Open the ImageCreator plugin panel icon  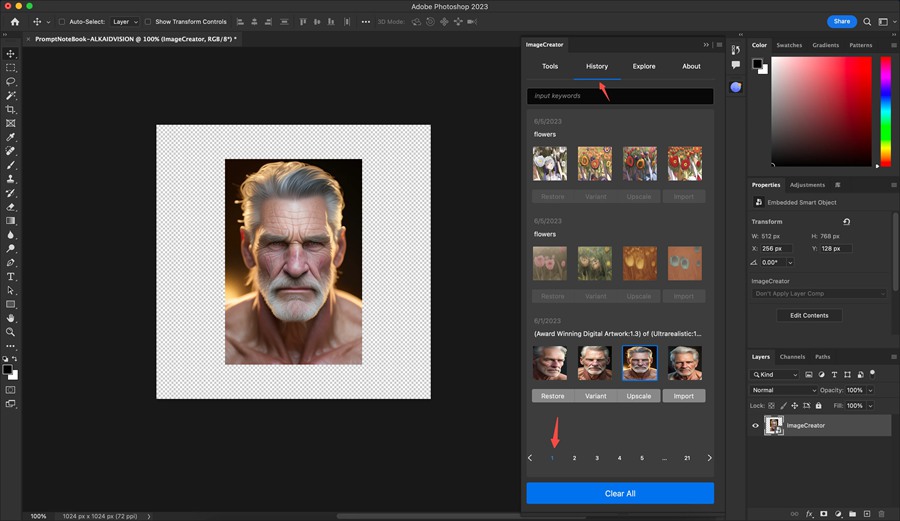tap(735, 87)
